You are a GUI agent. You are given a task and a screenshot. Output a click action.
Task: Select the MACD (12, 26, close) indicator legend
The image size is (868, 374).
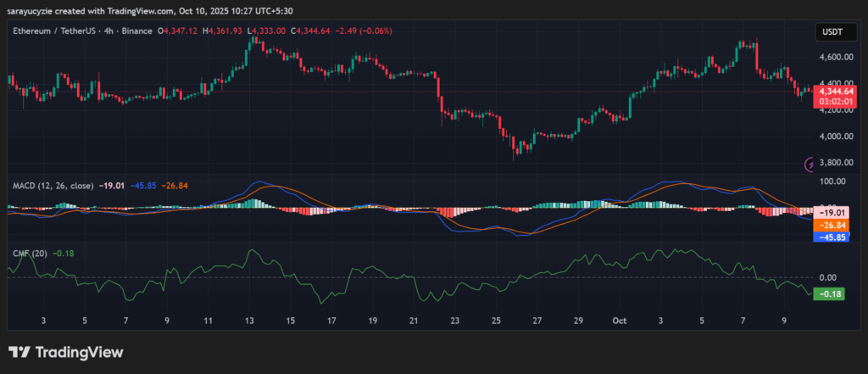53,187
